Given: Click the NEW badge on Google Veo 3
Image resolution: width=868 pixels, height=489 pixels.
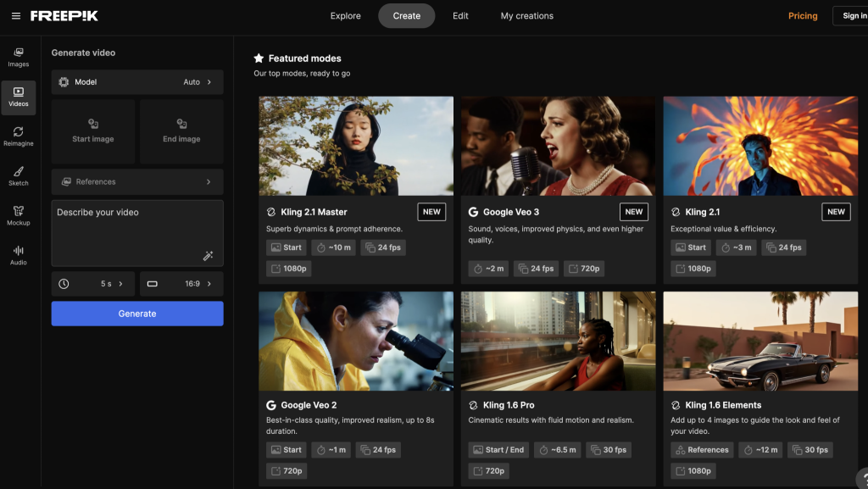Looking at the screenshot, I should tap(634, 212).
